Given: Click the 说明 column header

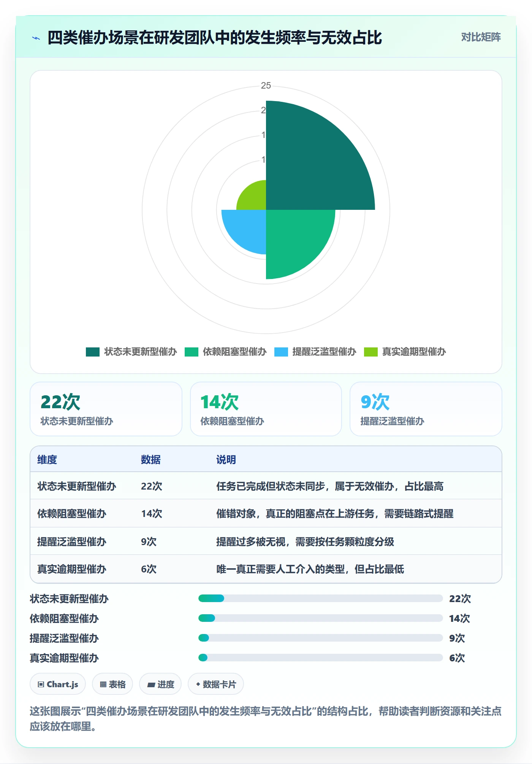Looking at the screenshot, I should click(x=226, y=460).
